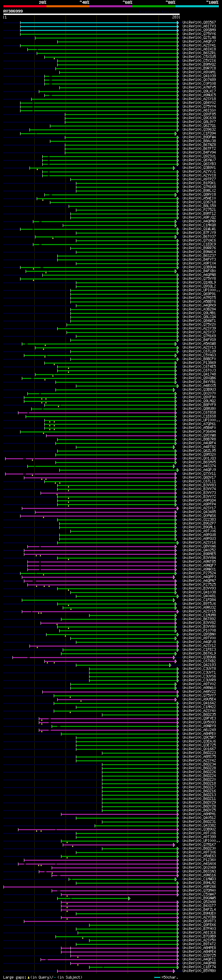Select hit label UniRef100_Q39725
Image resolution: width=222 pixels, height=980 pixels.
click(x=199, y=955)
